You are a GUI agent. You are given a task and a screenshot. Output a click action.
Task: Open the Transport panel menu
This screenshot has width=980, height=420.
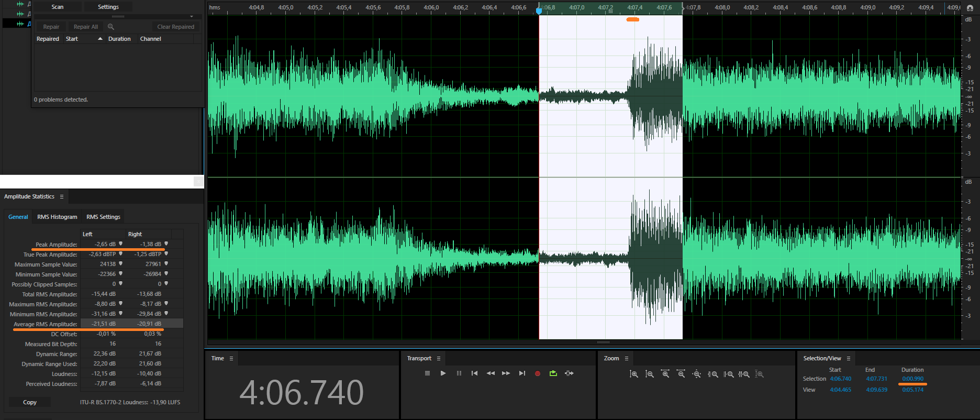tap(439, 359)
